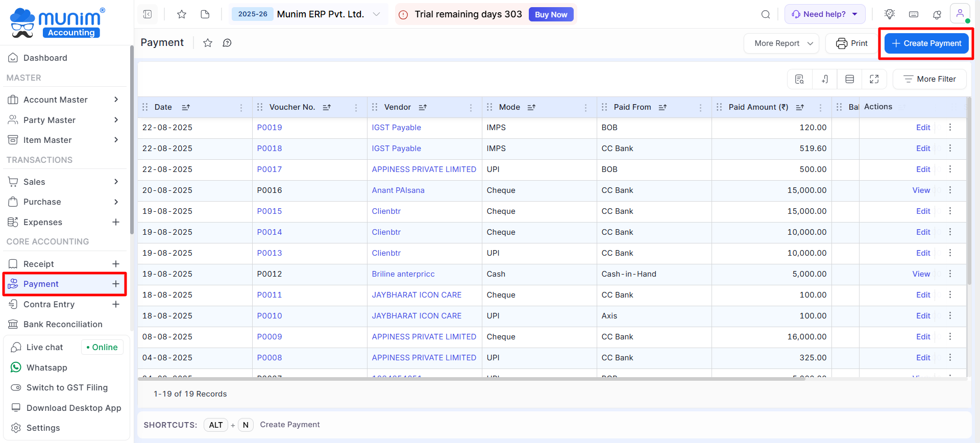The width and height of the screenshot is (980, 443).
Task: Open the row options menu for P0016
Action: [x=950, y=190]
